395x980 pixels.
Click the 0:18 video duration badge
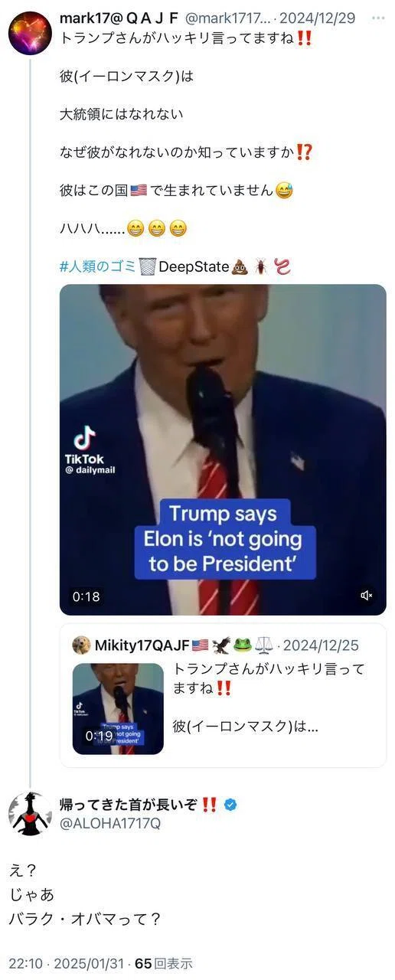[87, 596]
